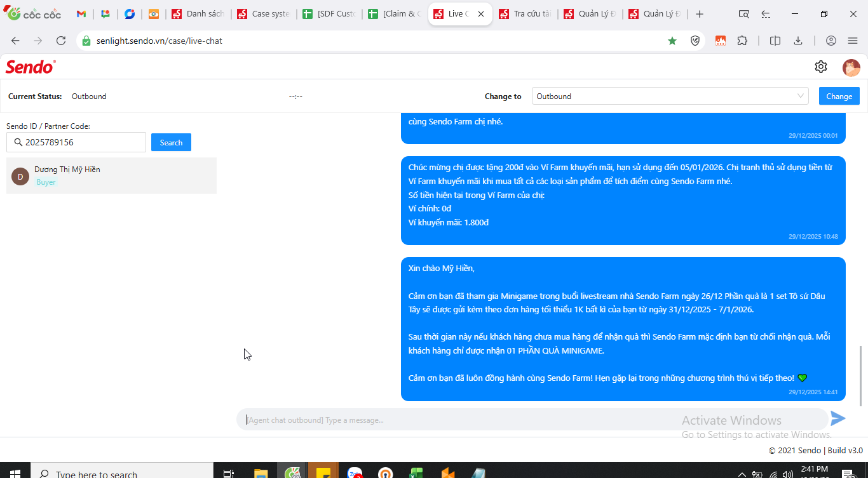The height and width of the screenshot is (478, 868).
Task: Click the chat scrollbar thumb
Action: (x=861, y=376)
